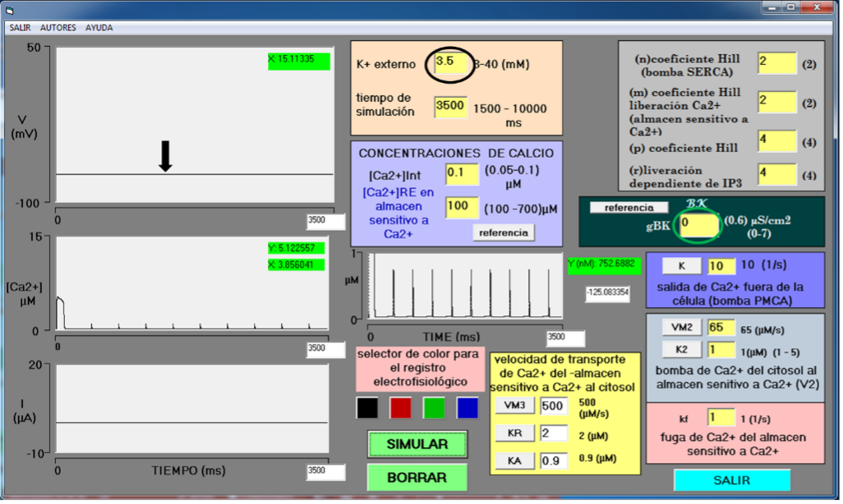This screenshot has width=843, height=504.
Task: Open the SALIR menu
Action: 20,28
